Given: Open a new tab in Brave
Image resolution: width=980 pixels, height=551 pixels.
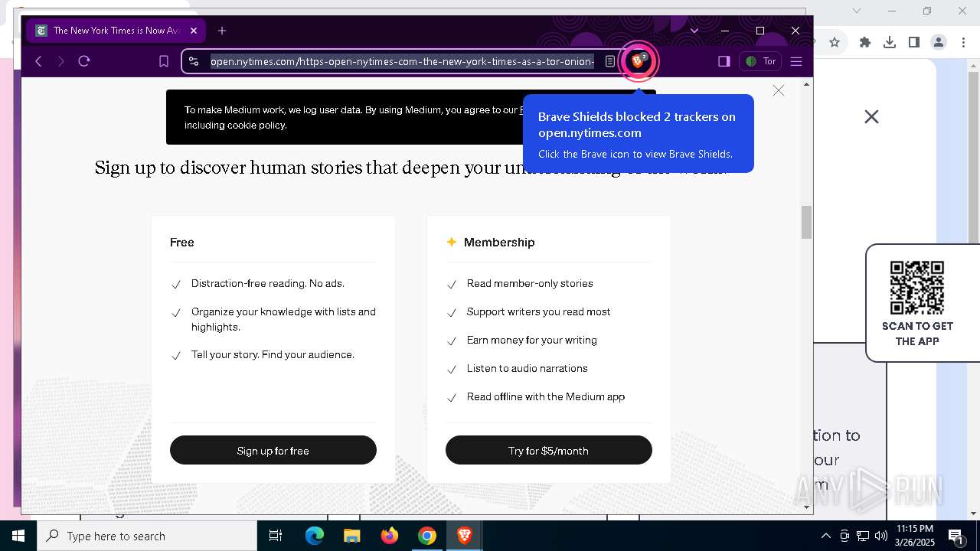Looking at the screenshot, I should pos(222,31).
